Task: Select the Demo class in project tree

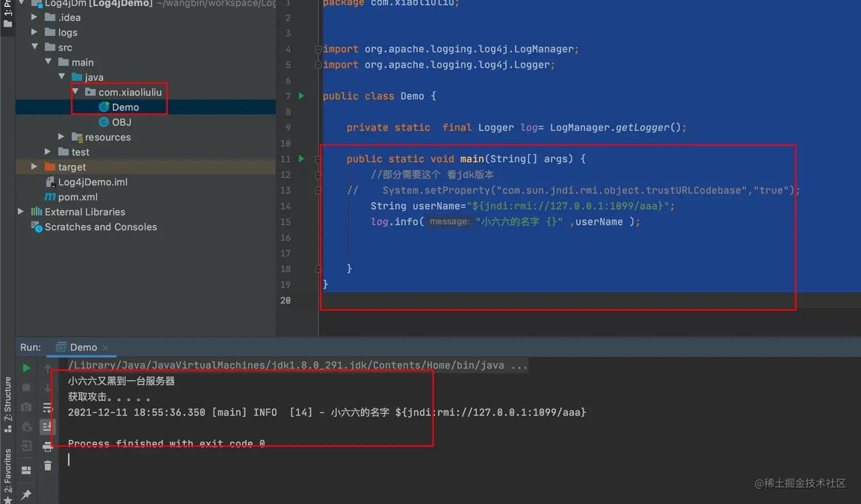Action: tap(125, 107)
